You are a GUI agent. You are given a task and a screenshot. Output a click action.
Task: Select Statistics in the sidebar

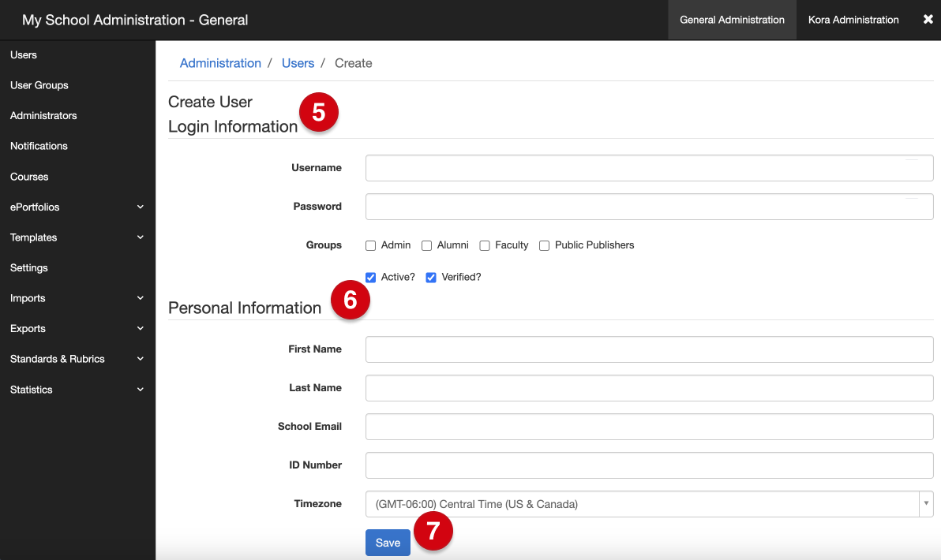(x=32, y=389)
